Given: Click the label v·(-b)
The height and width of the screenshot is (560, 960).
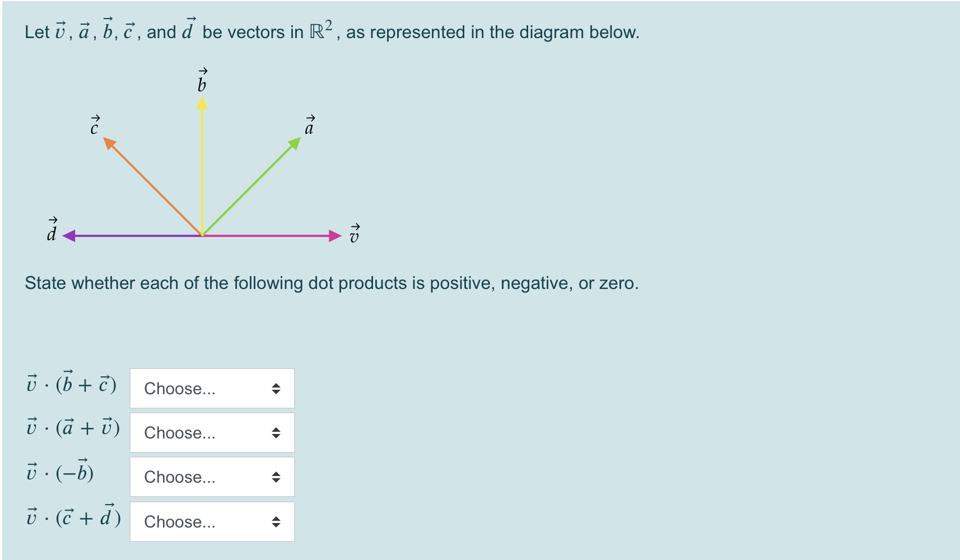Looking at the screenshot, I should tap(60, 472).
